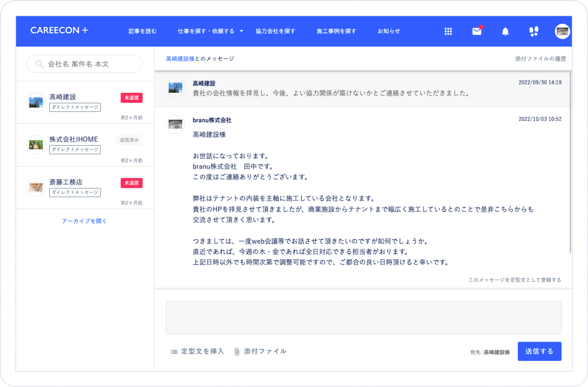The width and height of the screenshot is (588, 387).
Task: Open the apps grid icon in navbar
Action: pos(448,31)
